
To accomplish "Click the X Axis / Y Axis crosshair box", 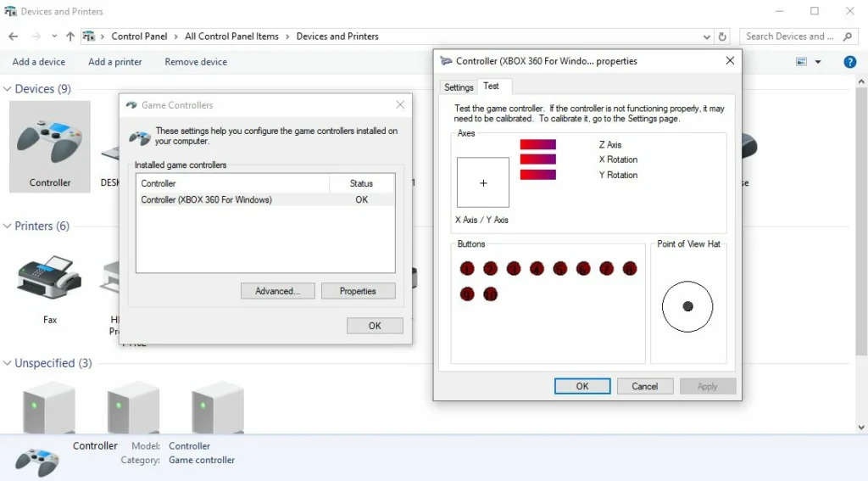I will (x=482, y=182).
